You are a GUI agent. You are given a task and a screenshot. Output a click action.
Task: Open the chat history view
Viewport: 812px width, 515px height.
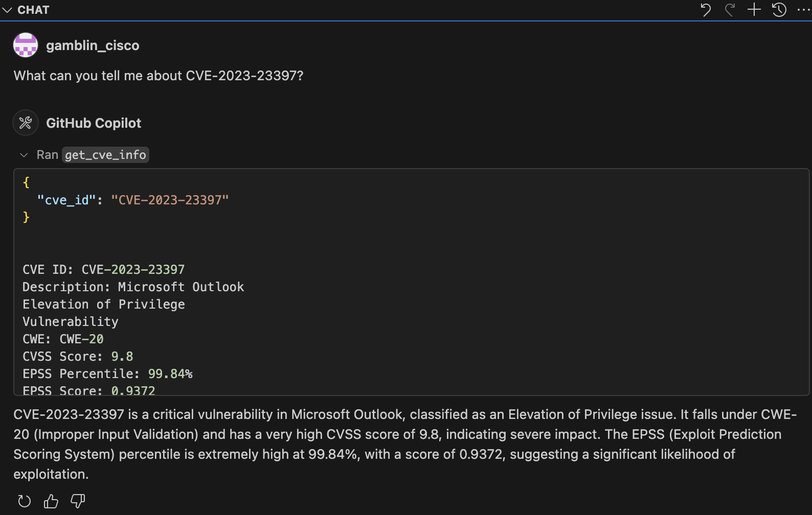click(778, 10)
